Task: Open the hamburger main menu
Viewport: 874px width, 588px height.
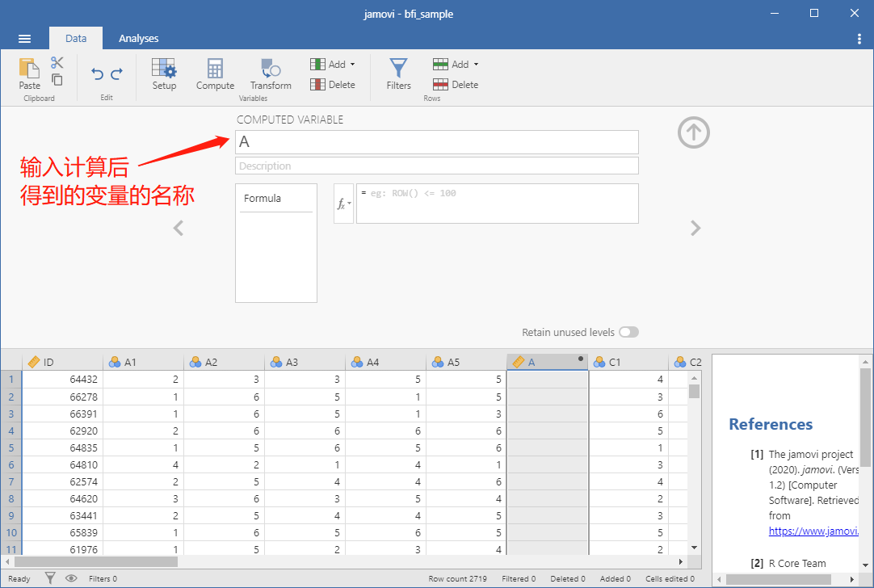Action: coord(24,39)
